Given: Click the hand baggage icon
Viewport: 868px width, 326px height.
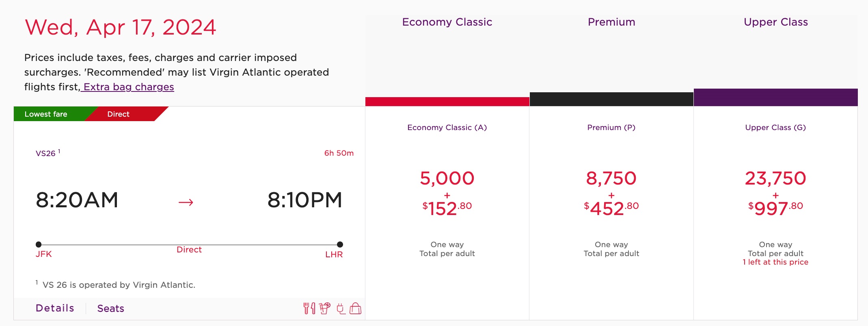Looking at the screenshot, I should (x=356, y=308).
